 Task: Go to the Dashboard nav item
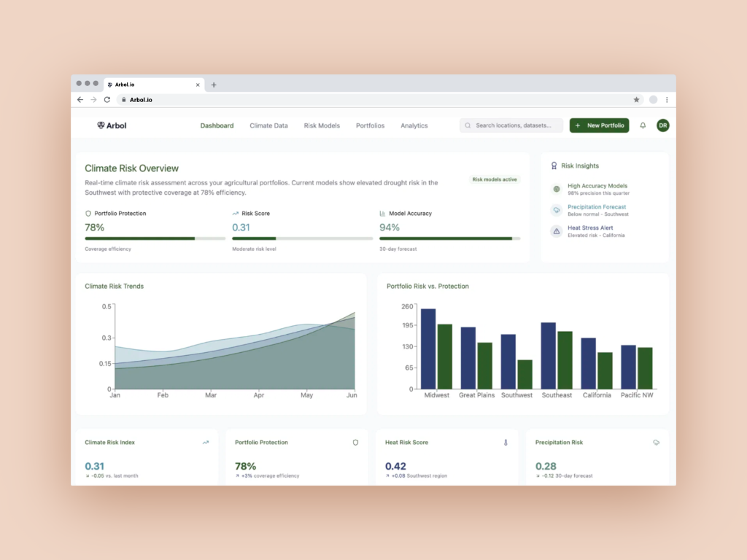coord(217,125)
